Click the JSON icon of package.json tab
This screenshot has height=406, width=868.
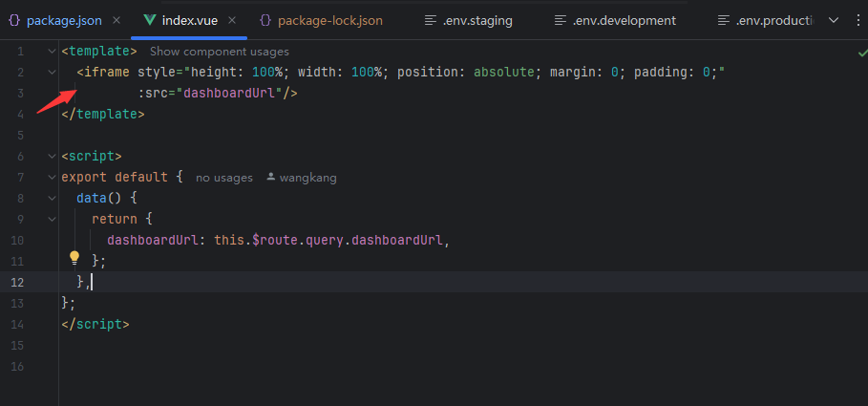[15, 20]
